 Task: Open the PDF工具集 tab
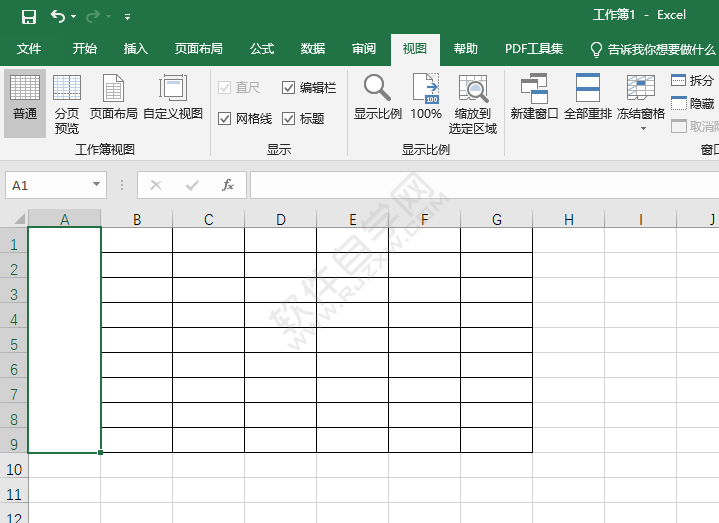(x=534, y=49)
